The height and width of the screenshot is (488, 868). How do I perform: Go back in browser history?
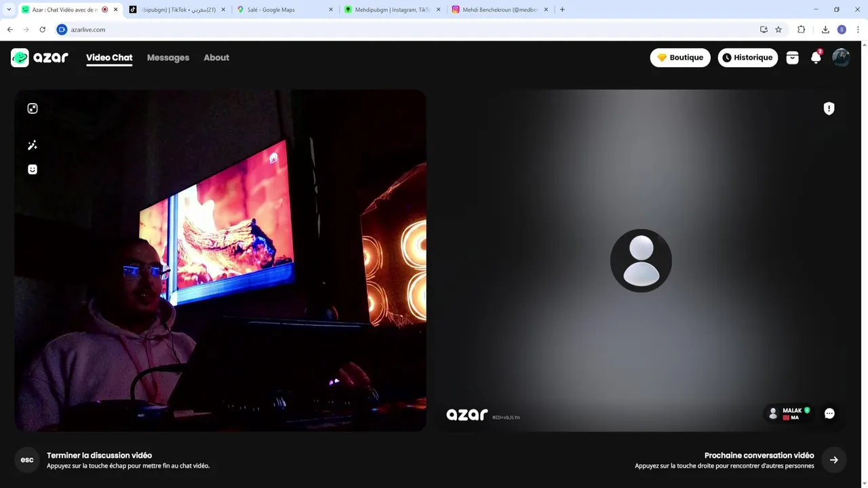(10, 30)
